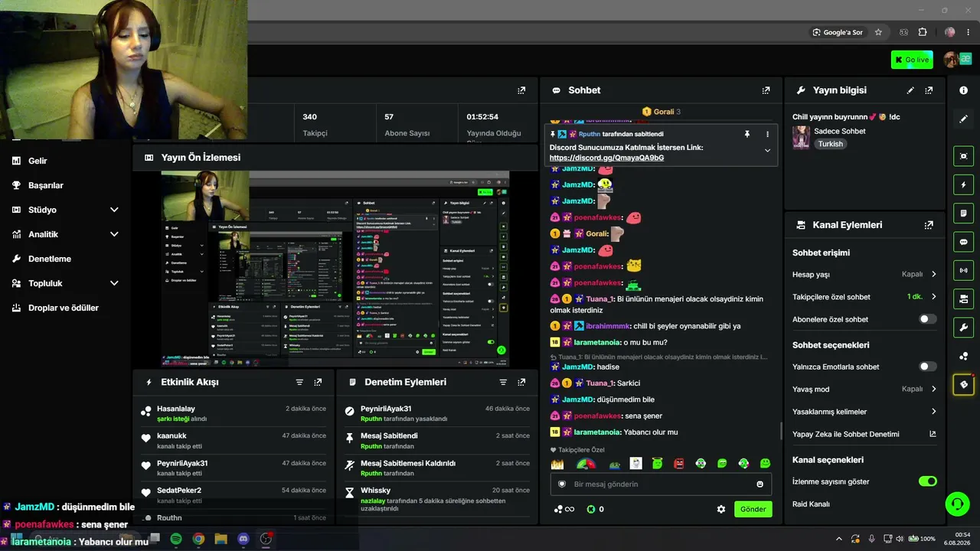Unpin the pinned Discord chat message
The width and height of the screenshot is (980, 551).
point(747,134)
